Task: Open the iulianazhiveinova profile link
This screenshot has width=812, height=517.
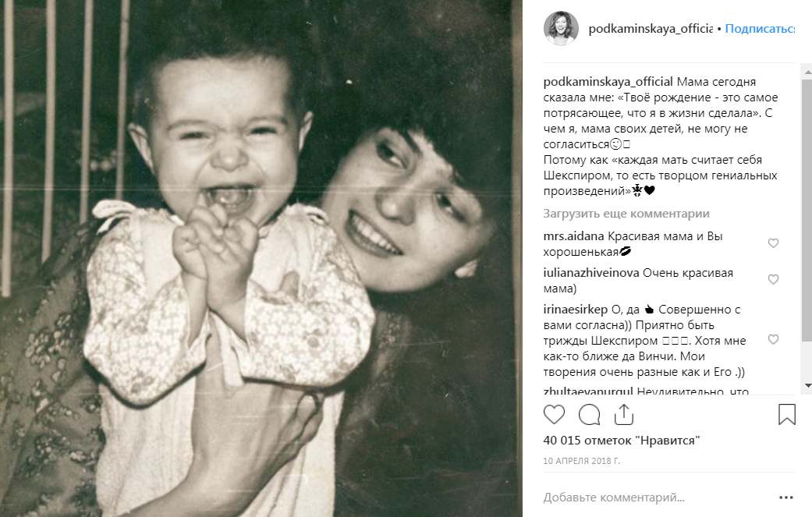Action: coord(591,273)
